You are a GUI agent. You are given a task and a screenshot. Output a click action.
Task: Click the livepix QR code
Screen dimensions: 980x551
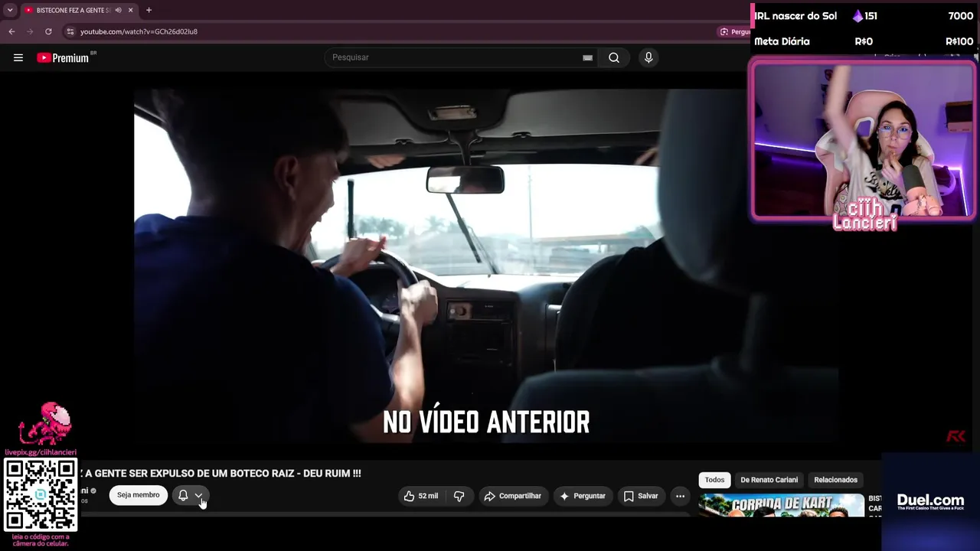(x=41, y=495)
